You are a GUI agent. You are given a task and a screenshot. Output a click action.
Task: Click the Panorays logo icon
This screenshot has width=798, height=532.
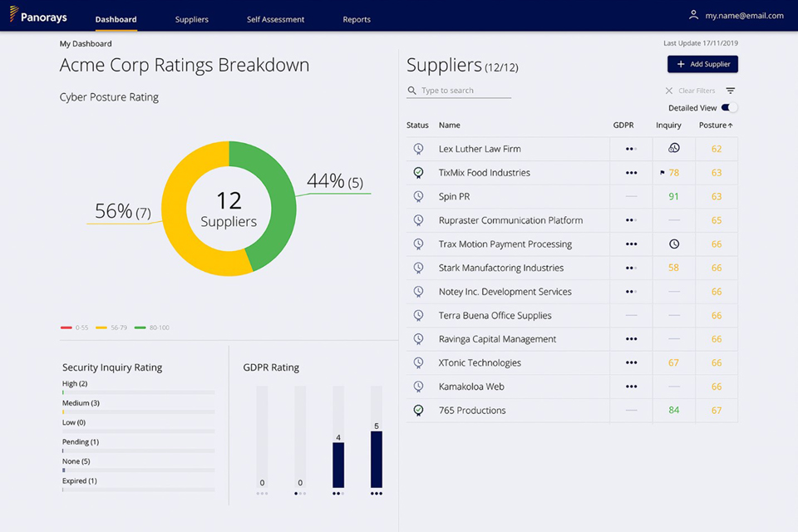pyautogui.click(x=13, y=14)
